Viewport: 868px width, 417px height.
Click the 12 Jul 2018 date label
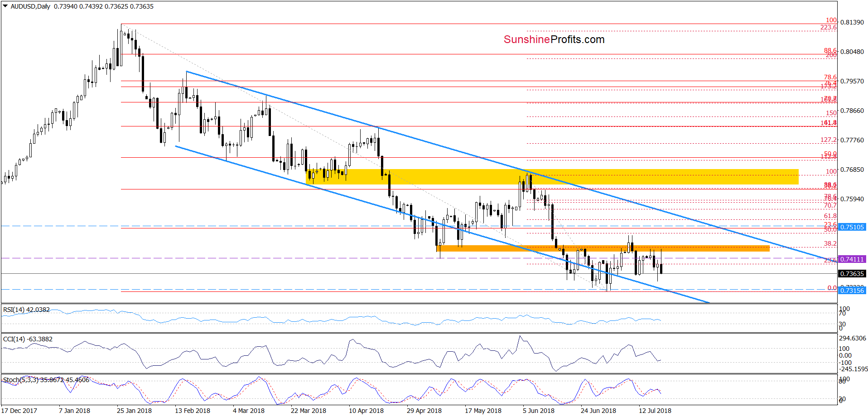[x=655, y=411]
